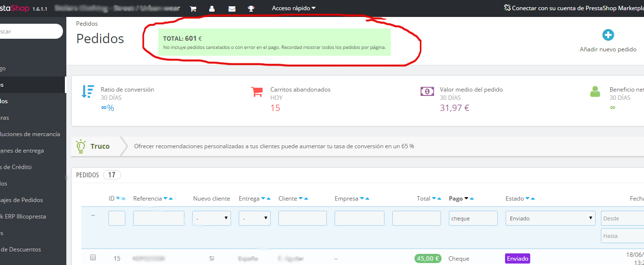Open the Entrega filter dropdown
Screen dimensions: 644x265
255,218
